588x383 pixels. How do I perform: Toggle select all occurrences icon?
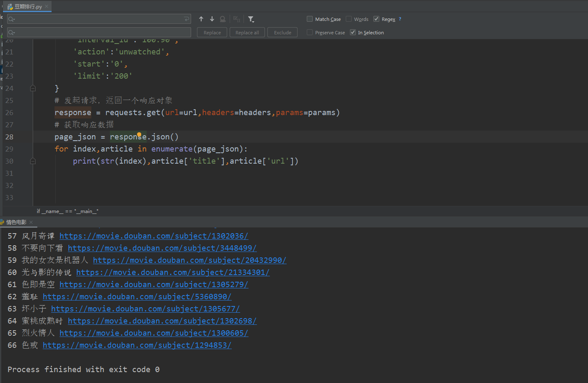(237, 19)
